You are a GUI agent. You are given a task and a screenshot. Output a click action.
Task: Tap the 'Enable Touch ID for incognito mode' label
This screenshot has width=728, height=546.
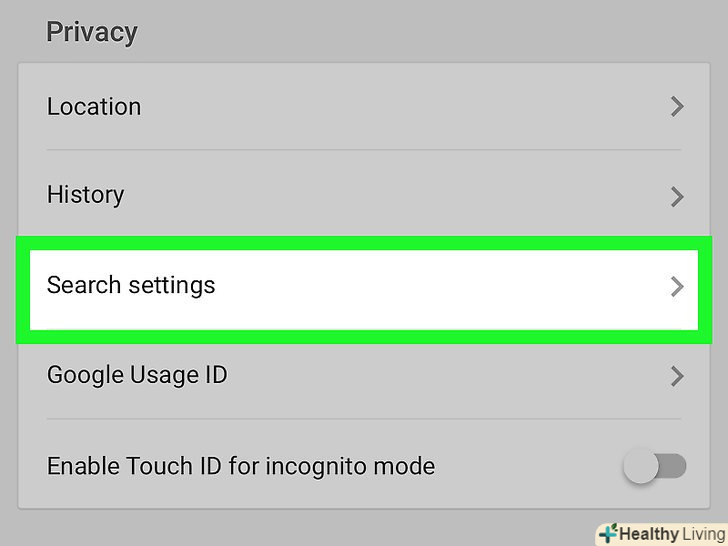[x=241, y=466]
